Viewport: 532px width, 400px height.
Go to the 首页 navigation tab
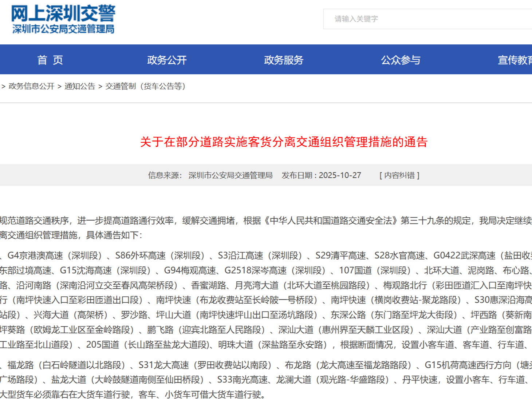coord(50,60)
